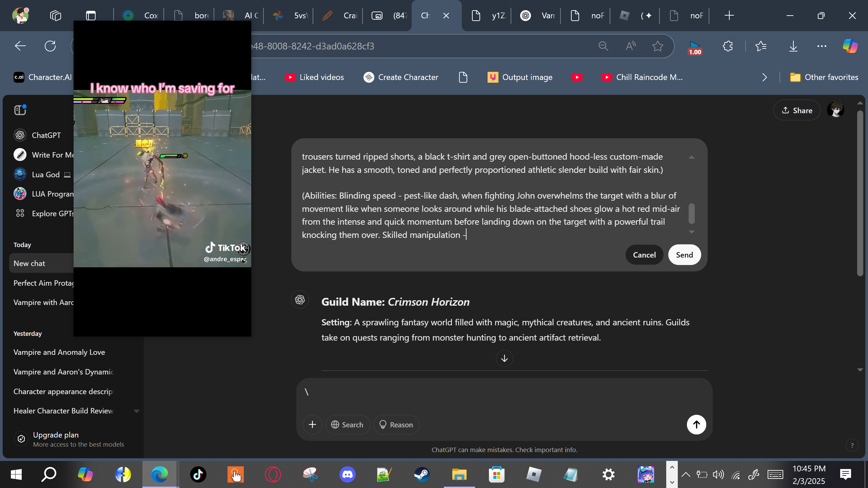Click the edit box scrollbar thumb
Screen dimensions: 868x488
(x=692, y=213)
